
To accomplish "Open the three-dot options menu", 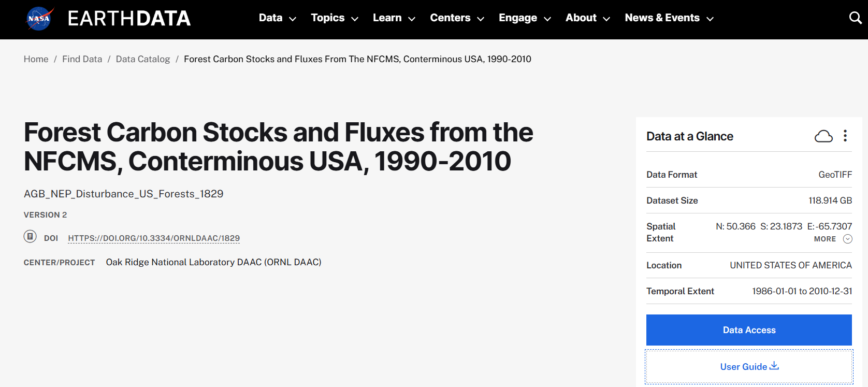I will coord(845,136).
